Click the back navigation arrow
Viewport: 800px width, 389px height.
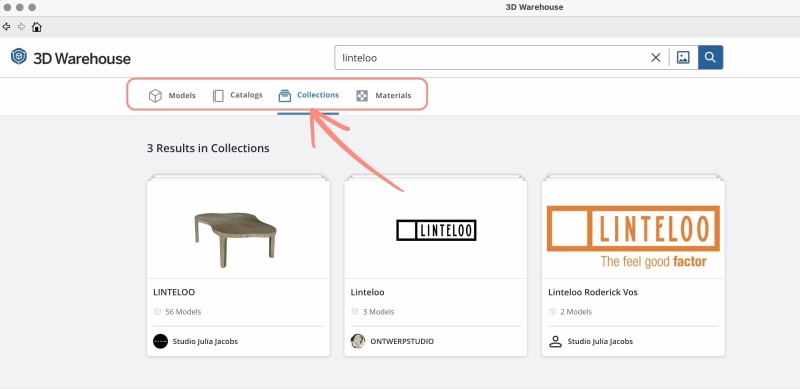6,27
